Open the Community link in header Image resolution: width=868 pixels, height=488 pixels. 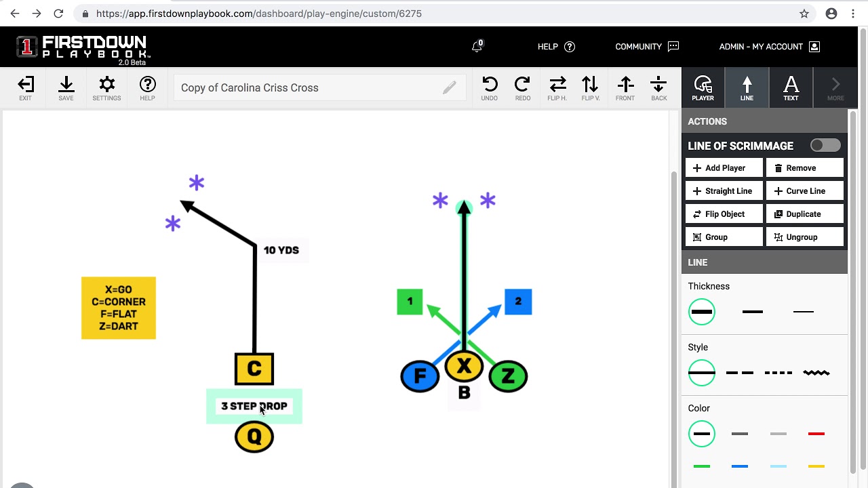click(647, 47)
